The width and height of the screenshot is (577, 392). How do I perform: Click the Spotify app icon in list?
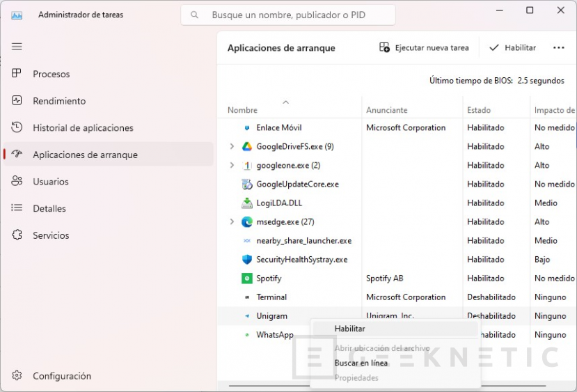coord(246,279)
